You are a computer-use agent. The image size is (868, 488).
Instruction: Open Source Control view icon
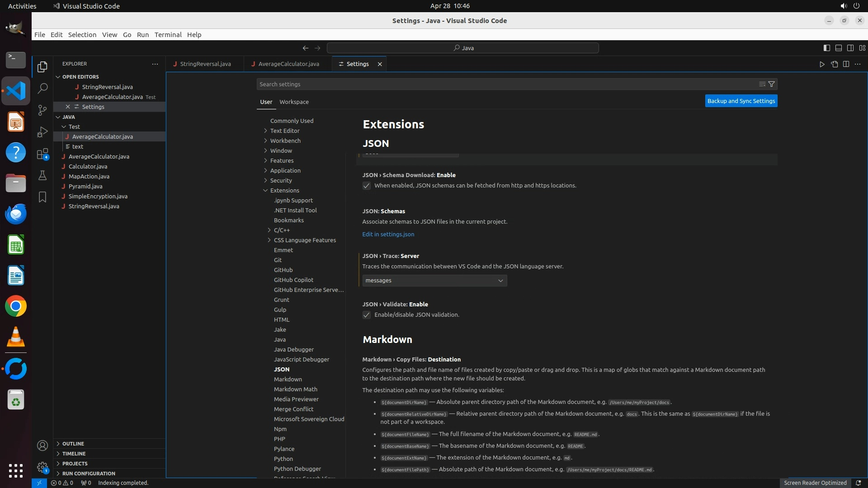coord(42,110)
